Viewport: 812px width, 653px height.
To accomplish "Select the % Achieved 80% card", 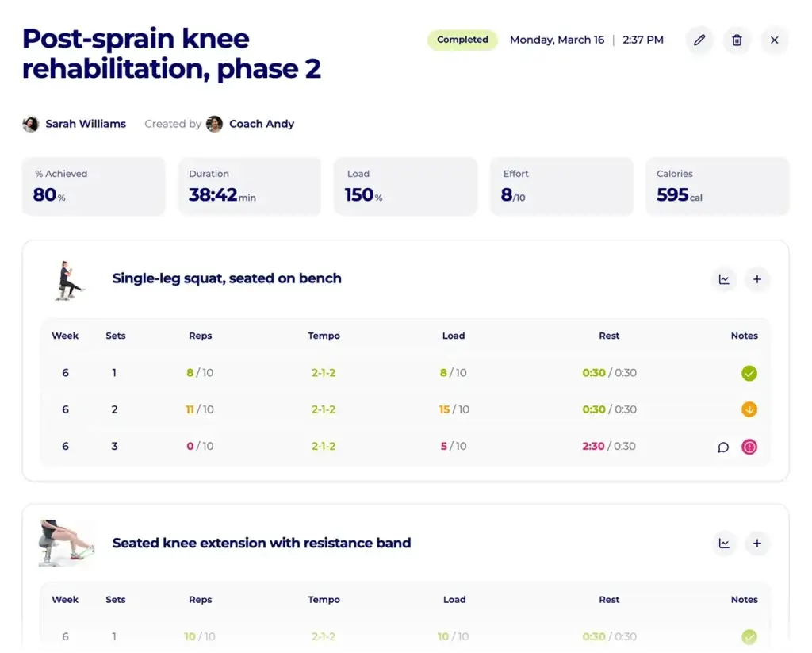I will [x=94, y=186].
